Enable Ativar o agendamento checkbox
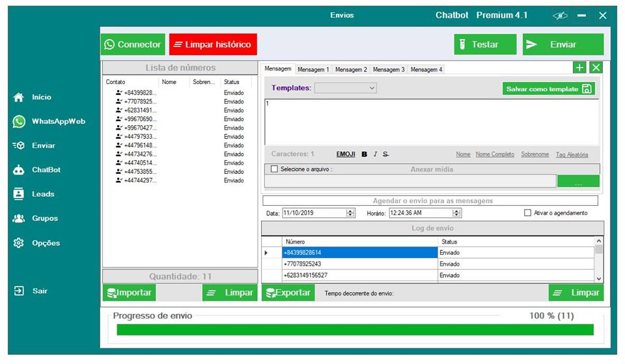 (528, 213)
